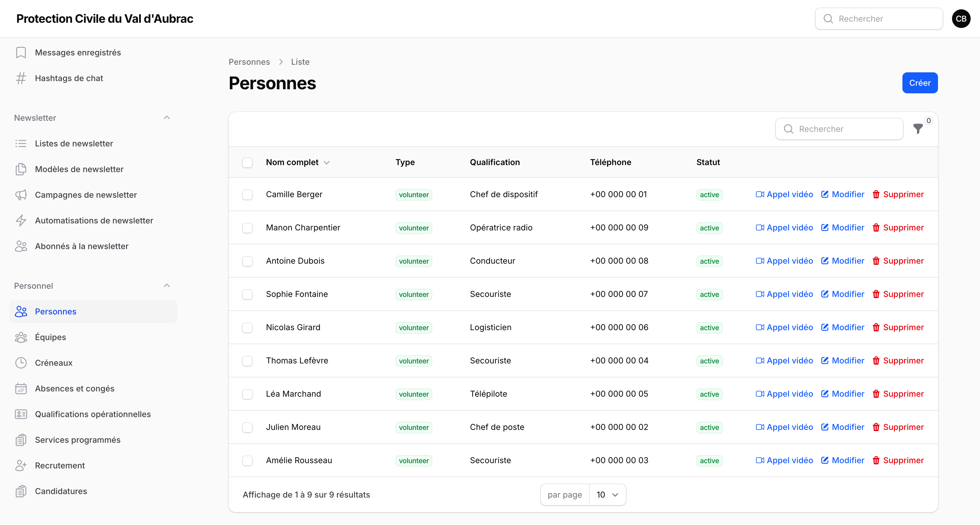The width and height of the screenshot is (980, 525).
Task: Click the Absences et congés calendar icon
Action: (x=21, y=388)
